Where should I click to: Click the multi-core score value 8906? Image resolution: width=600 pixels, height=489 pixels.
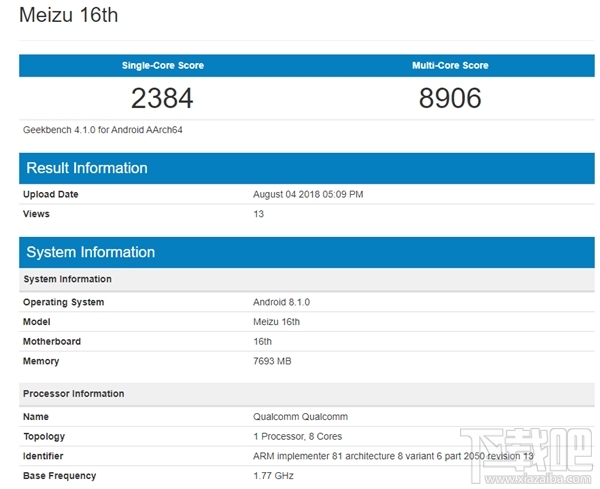[x=450, y=98]
